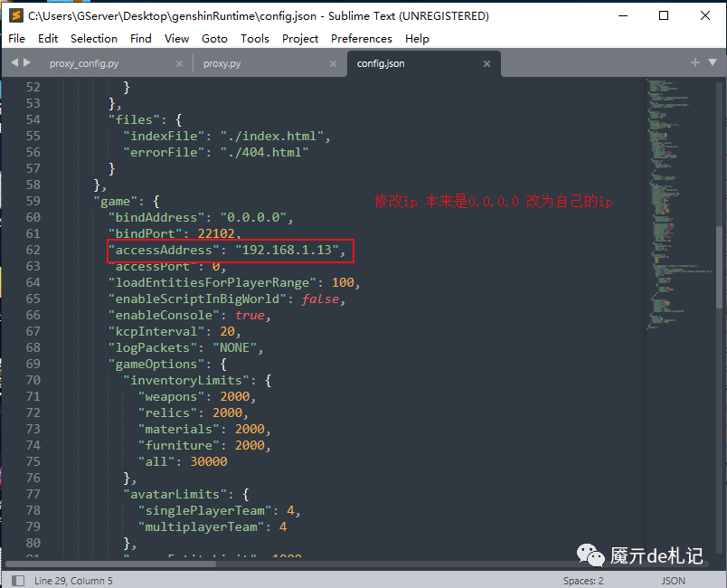The width and height of the screenshot is (727, 588).
Task: Click the vertical scrollbar thumb
Action: (719, 267)
